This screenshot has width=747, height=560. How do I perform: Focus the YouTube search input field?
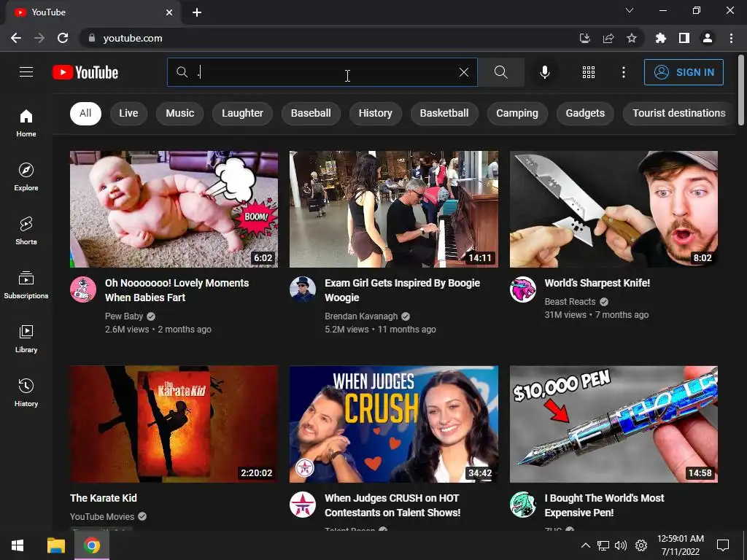pyautogui.click(x=322, y=72)
